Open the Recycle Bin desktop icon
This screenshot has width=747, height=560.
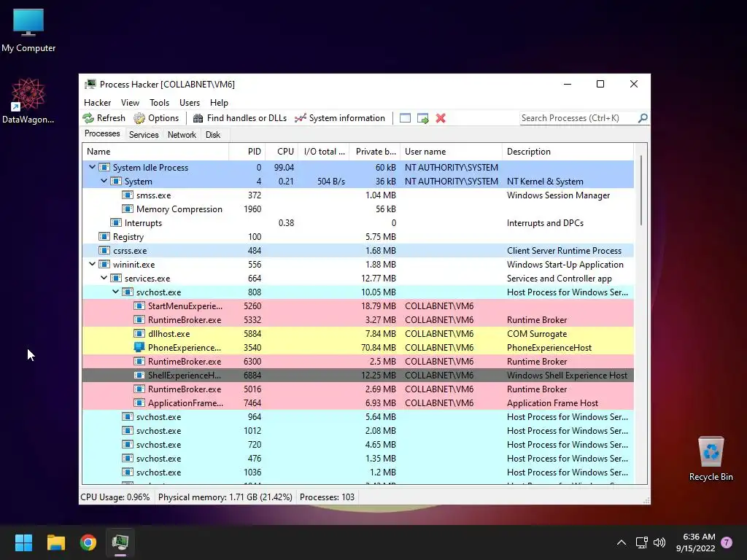(711, 459)
